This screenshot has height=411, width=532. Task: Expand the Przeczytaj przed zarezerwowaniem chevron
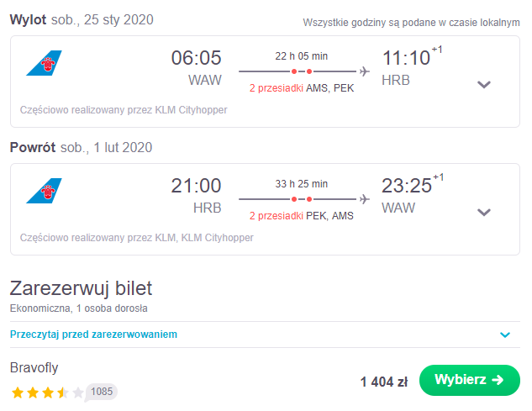point(505,335)
